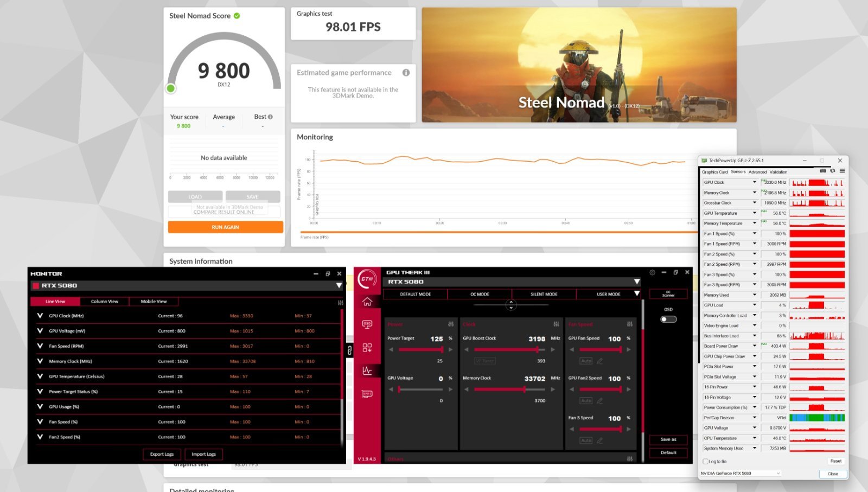Open the downloads tools icon in GPU Tweak sidebar
This screenshot has width=868, height=492.
(367, 348)
